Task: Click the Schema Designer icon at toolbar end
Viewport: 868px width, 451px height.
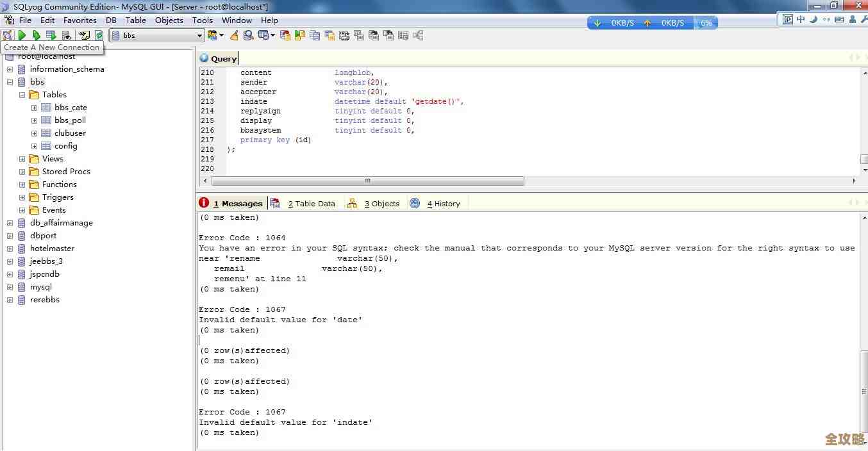Action: tap(419, 35)
